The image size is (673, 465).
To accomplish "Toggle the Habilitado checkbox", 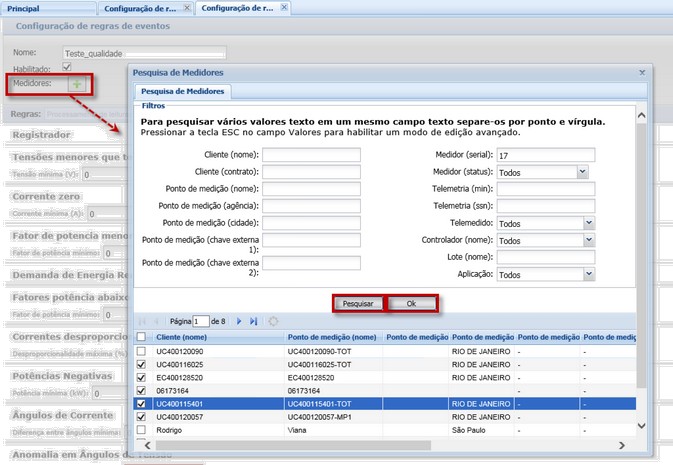I will 67,67.
